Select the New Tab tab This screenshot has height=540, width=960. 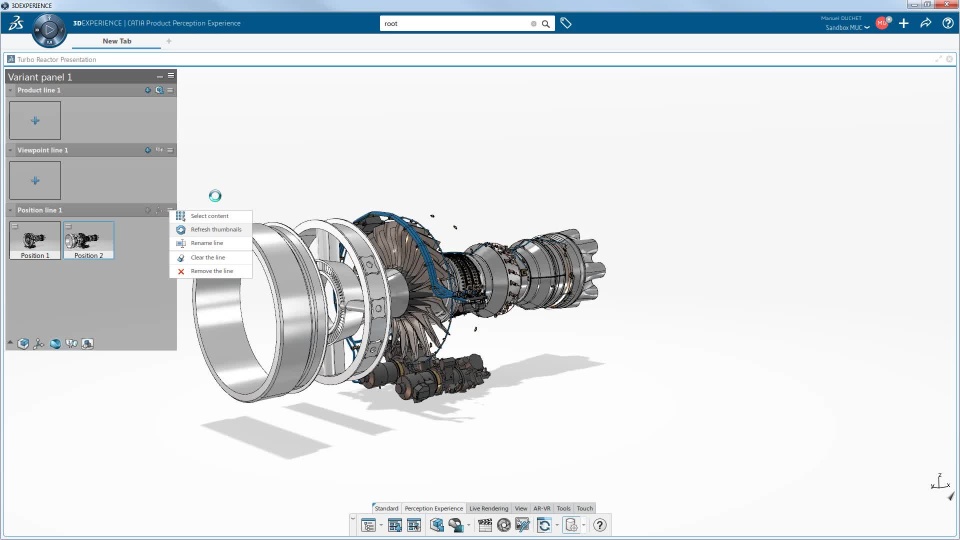[x=117, y=41]
